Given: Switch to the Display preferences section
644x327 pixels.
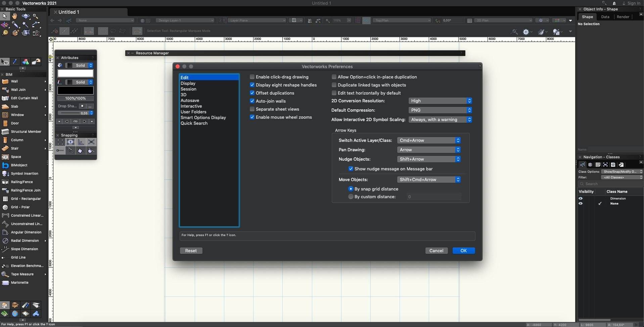Looking at the screenshot, I should pyautogui.click(x=188, y=83).
